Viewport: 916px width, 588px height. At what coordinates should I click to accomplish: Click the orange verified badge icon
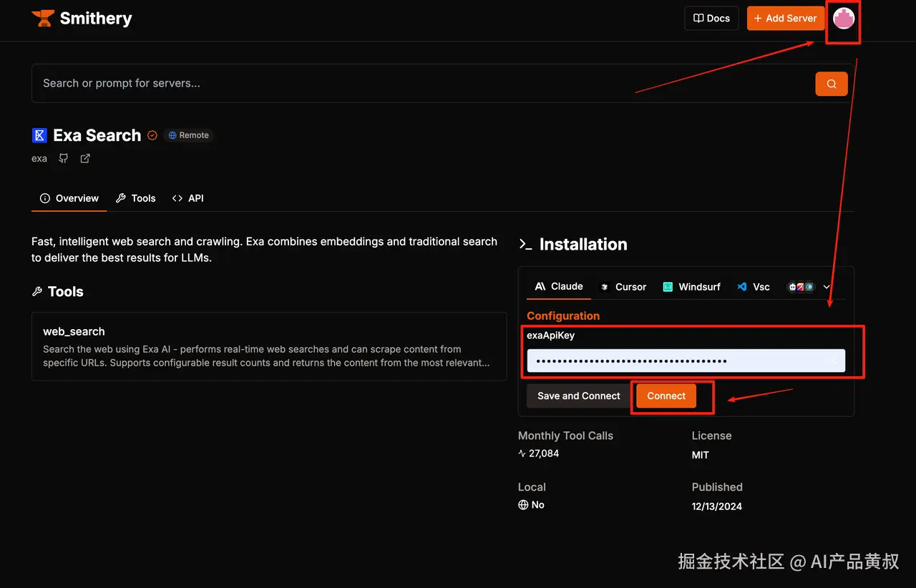pos(152,135)
